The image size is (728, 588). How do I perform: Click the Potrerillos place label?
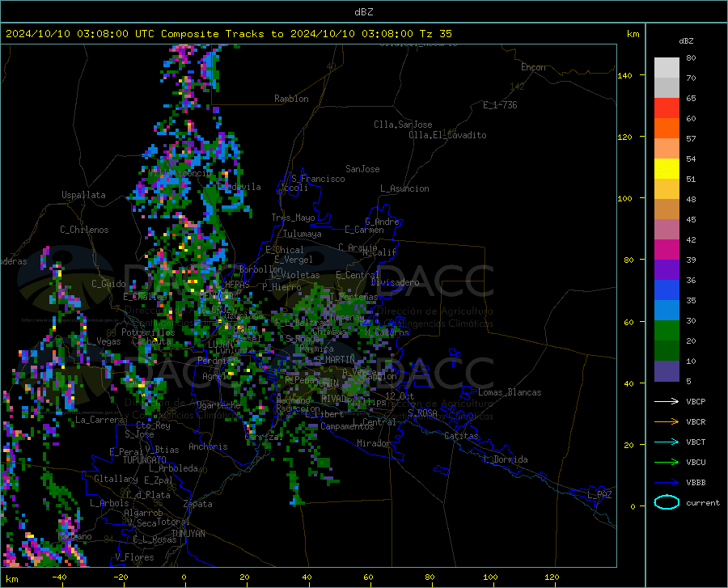148,332
